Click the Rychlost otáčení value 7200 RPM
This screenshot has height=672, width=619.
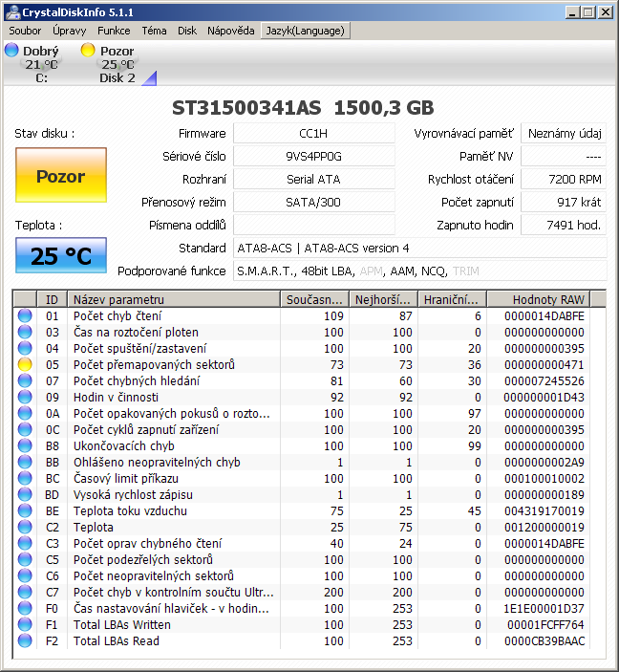[564, 179]
